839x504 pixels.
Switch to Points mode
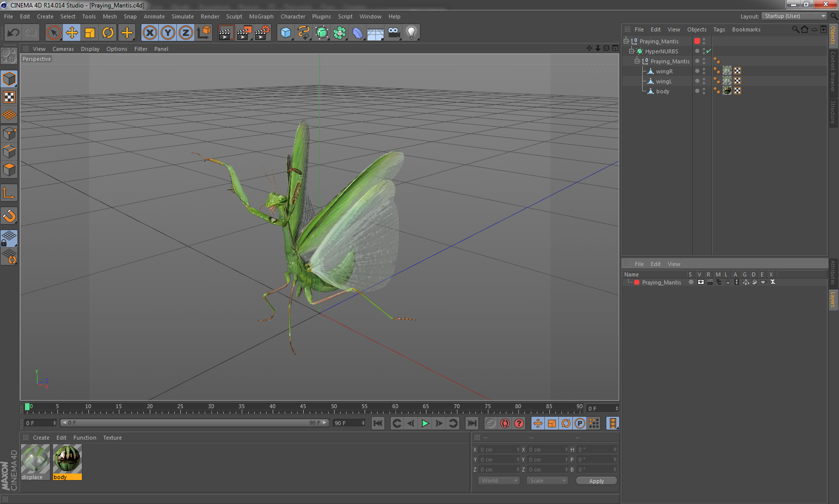point(9,134)
